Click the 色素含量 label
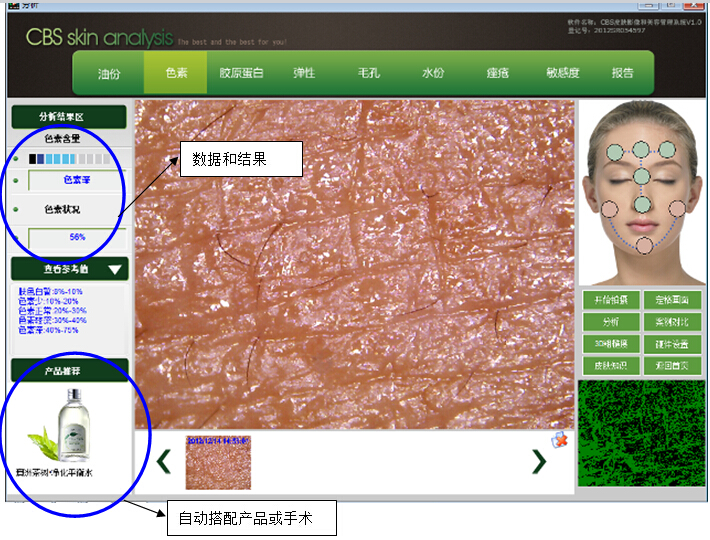This screenshot has width=710, height=540. click(x=62, y=139)
